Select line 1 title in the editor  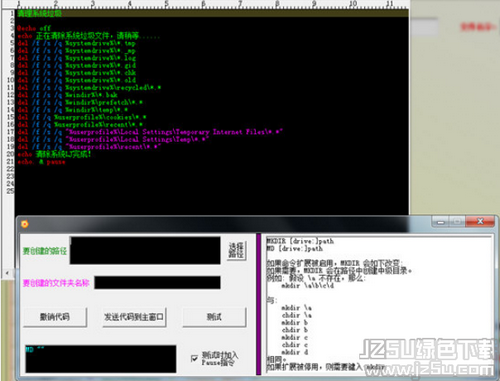(x=39, y=13)
